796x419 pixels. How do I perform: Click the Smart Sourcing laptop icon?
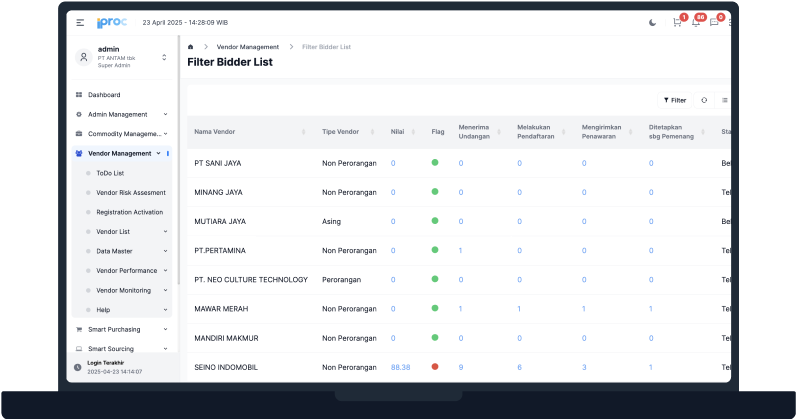[79, 349]
